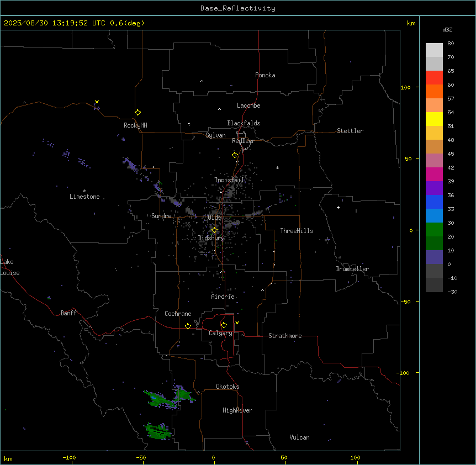Click the yellow diamond marker south of RedDeer

(235, 155)
